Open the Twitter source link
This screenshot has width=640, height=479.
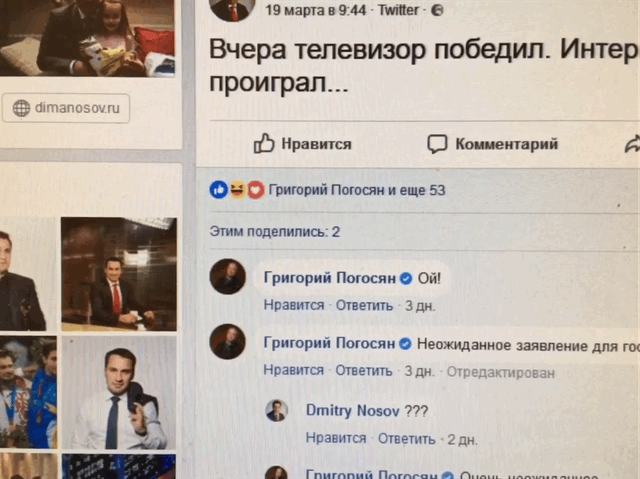click(398, 10)
